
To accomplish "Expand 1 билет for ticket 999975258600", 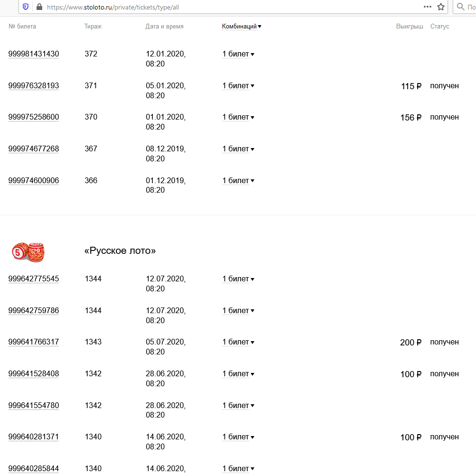I will (238, 117).
